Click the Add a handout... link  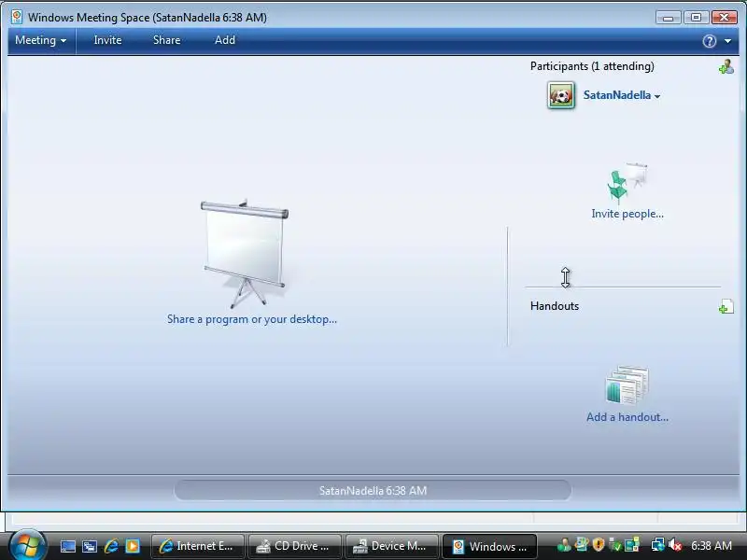pos(627,417)
